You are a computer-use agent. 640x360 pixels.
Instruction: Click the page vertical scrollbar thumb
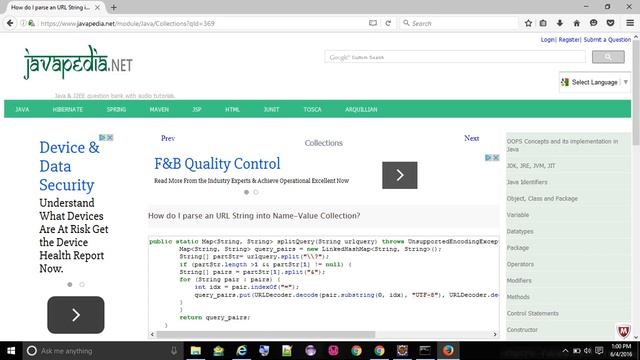click(x=636, y=93)
